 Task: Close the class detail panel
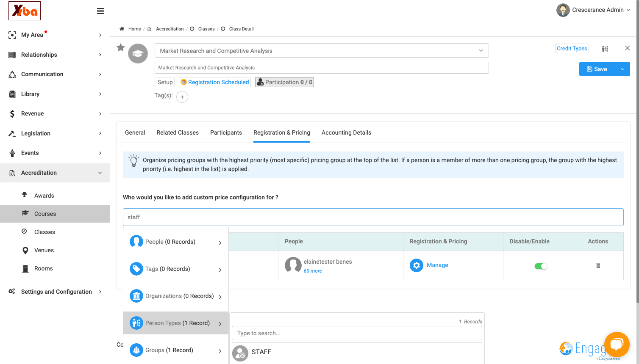(628, 48)
